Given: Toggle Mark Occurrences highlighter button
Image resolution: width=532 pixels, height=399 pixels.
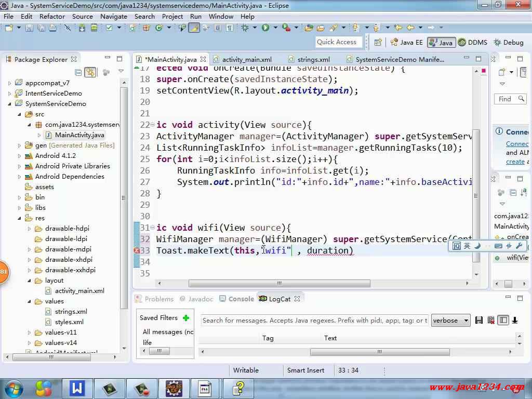Looking at the screenshot, I should 194,28.
